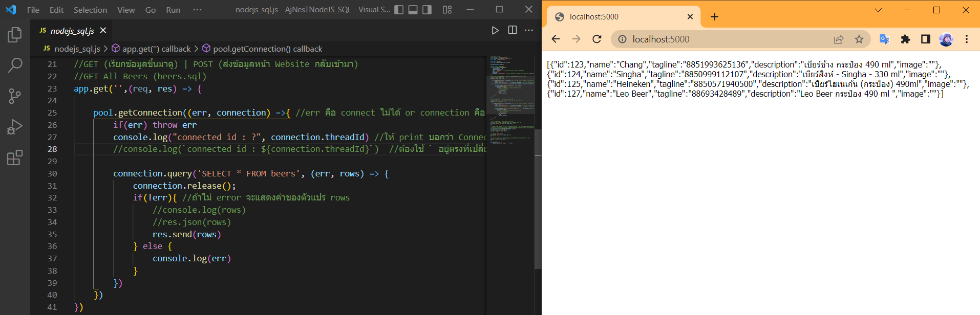This screenshot has width=980, height=315.
Task: Run the nodejs_sql.js file
Action: [x=495, y=31]
